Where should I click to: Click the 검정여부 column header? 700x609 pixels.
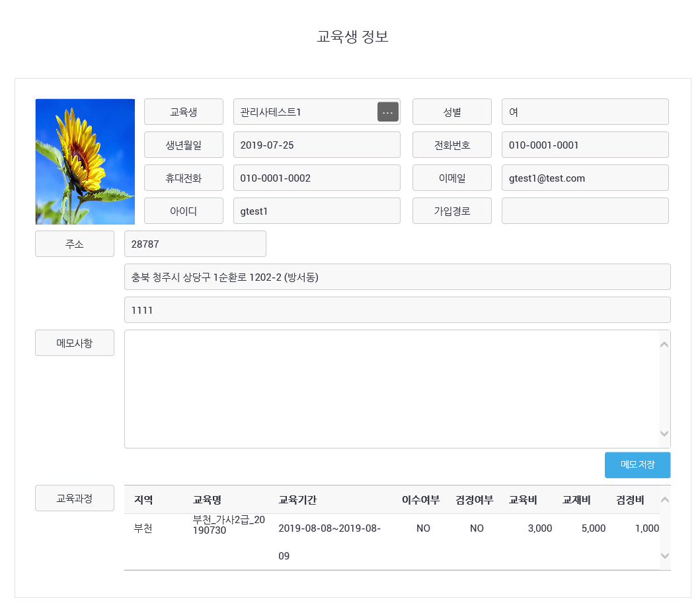(474, 500)
